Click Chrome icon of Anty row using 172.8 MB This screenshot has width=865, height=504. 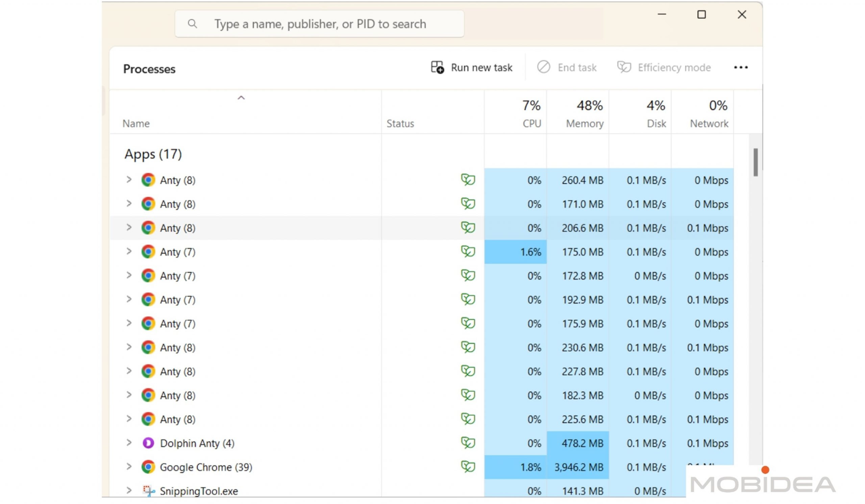pyautogui.click(x=148, y=276)
